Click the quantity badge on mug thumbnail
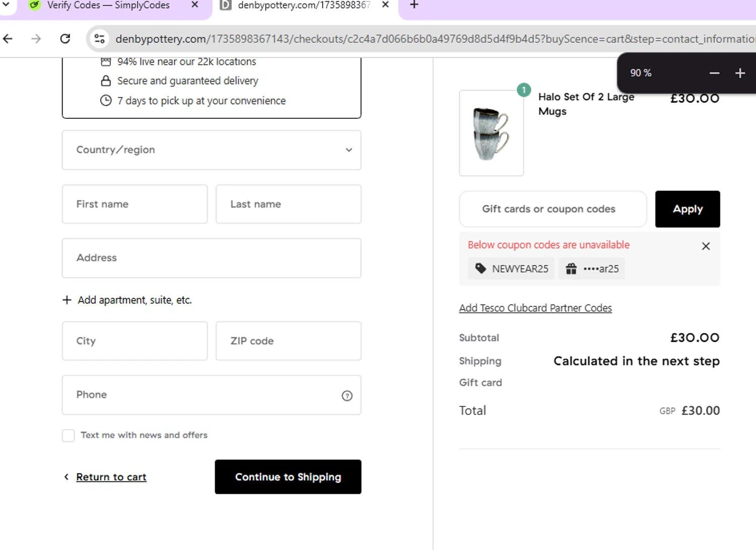This screenshot has width=756, height=550. (x=524, y=90)
